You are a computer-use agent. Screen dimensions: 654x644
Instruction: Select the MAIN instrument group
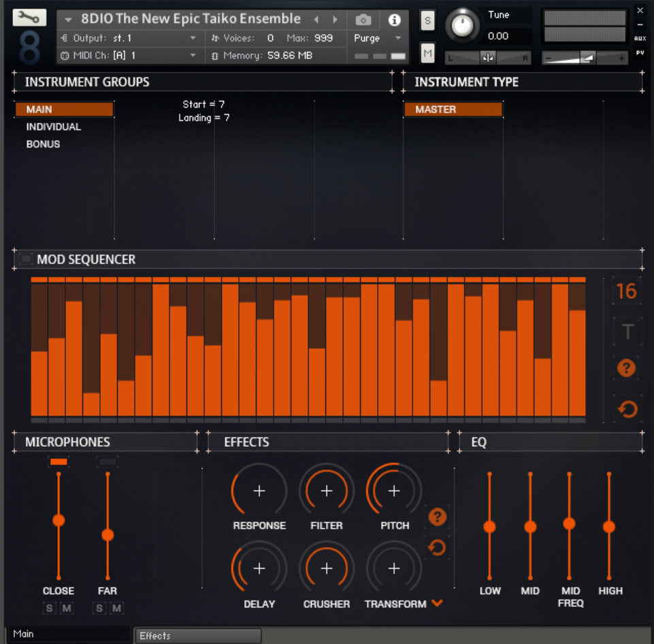[x=64, y=109]
